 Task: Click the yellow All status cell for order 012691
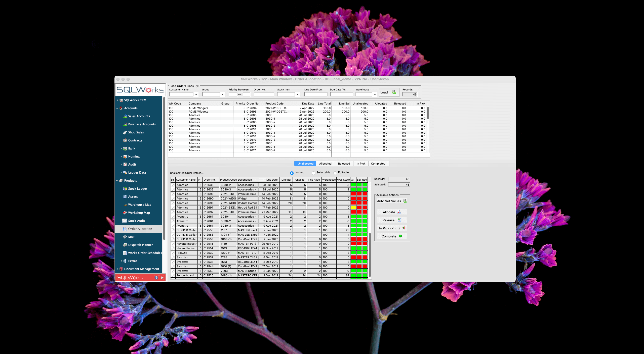353,208
